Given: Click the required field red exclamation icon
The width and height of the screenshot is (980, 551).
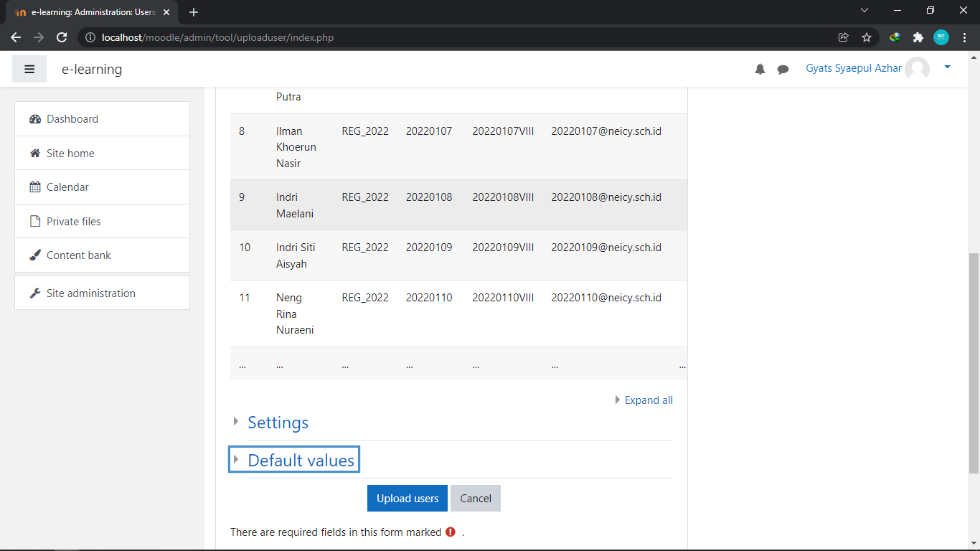Looking at the screenshot, I should point(451,532).
